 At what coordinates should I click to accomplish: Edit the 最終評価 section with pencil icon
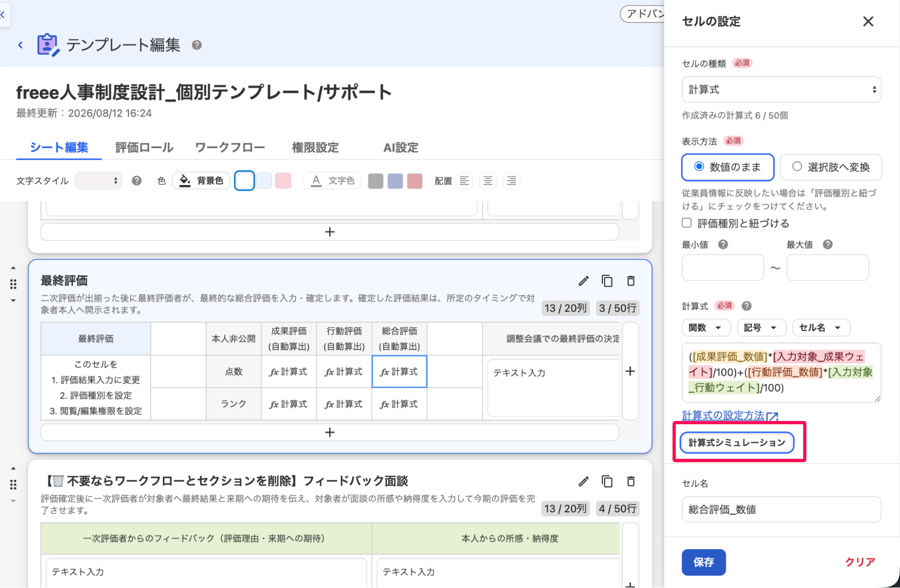[583, 281]
